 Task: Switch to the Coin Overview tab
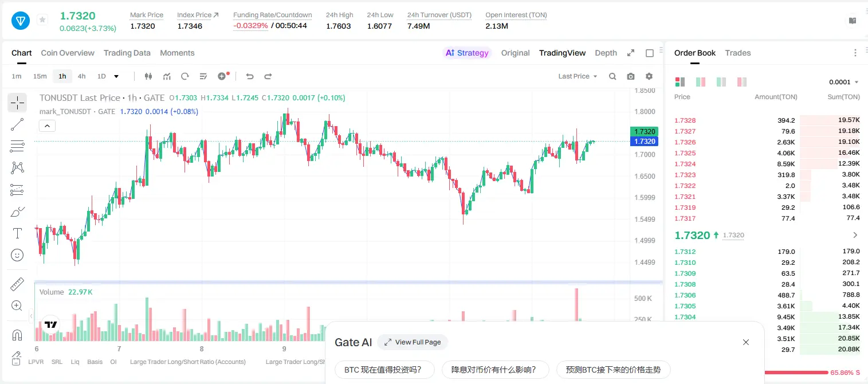click(68, 53)
